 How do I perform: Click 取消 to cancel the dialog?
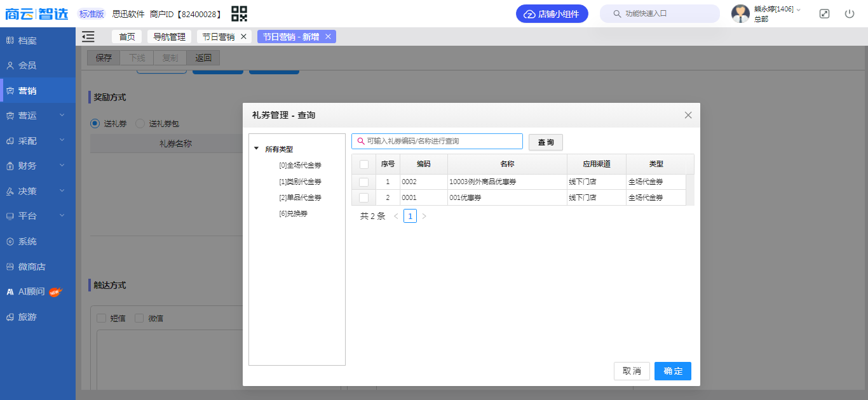pos(632,371)
